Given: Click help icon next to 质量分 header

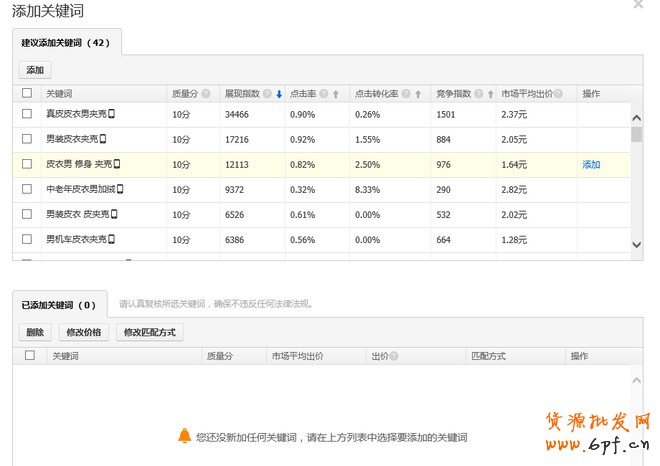Looking at the screenshot, I should (206, 94).
